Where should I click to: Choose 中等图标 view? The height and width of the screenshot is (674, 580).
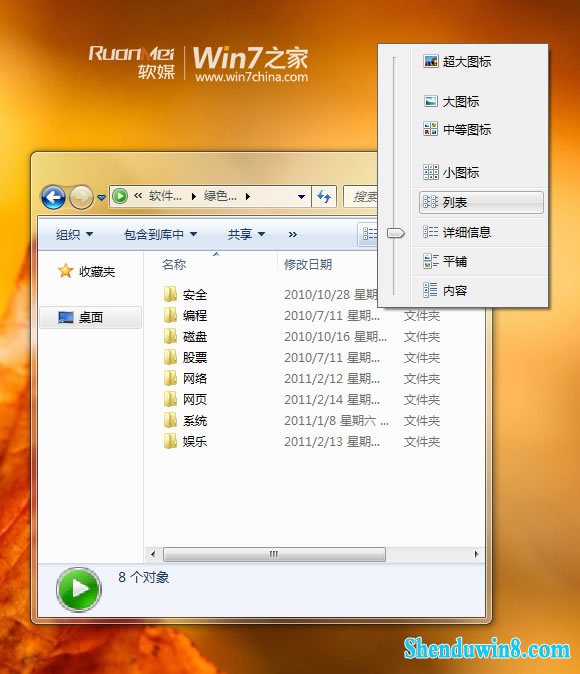pos(457,129)
